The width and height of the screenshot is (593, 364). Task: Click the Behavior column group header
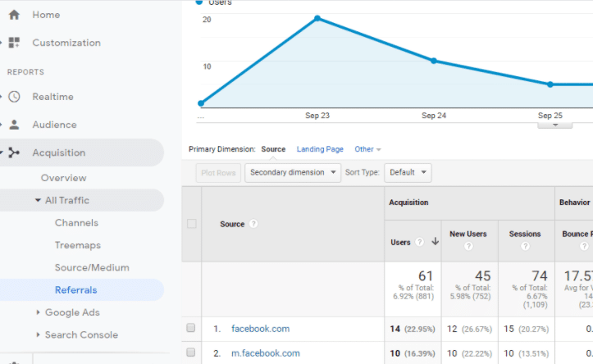click(x=574, y=202)
